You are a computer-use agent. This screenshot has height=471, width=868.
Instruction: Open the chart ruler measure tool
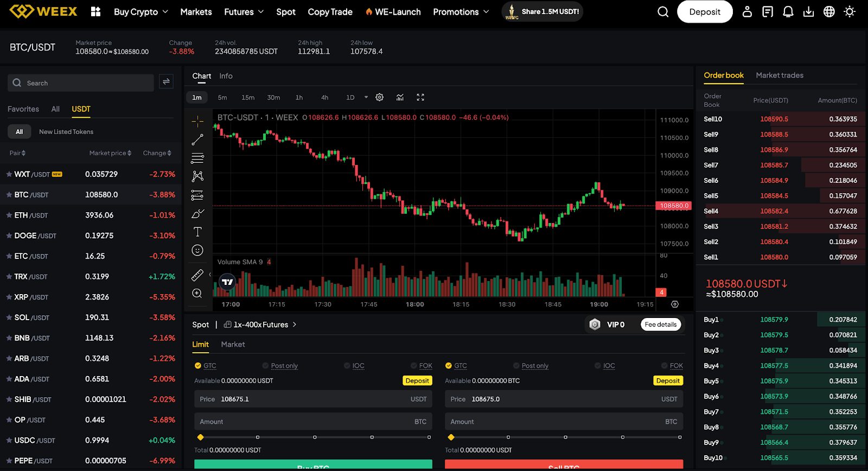[x=197, y=275]
